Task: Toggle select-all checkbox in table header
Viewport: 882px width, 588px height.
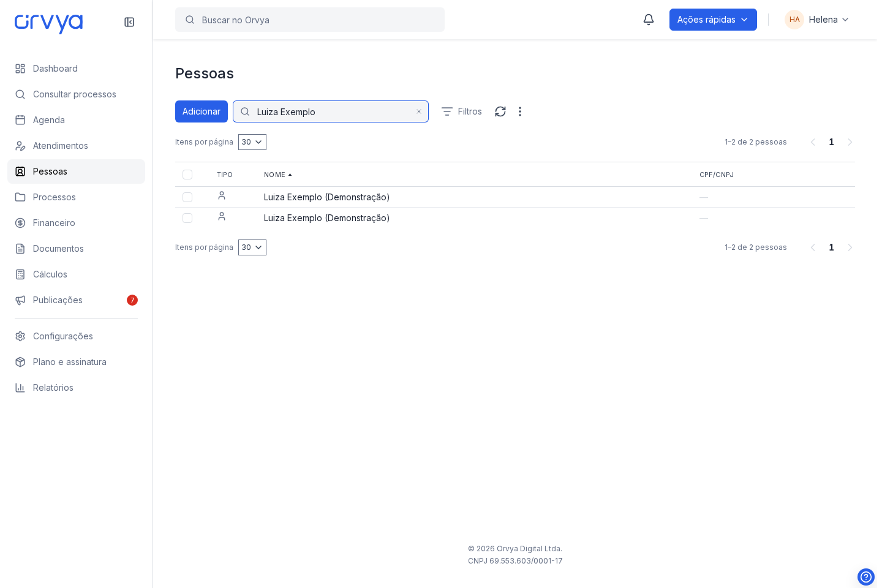Action: click(x=187, y=175)
